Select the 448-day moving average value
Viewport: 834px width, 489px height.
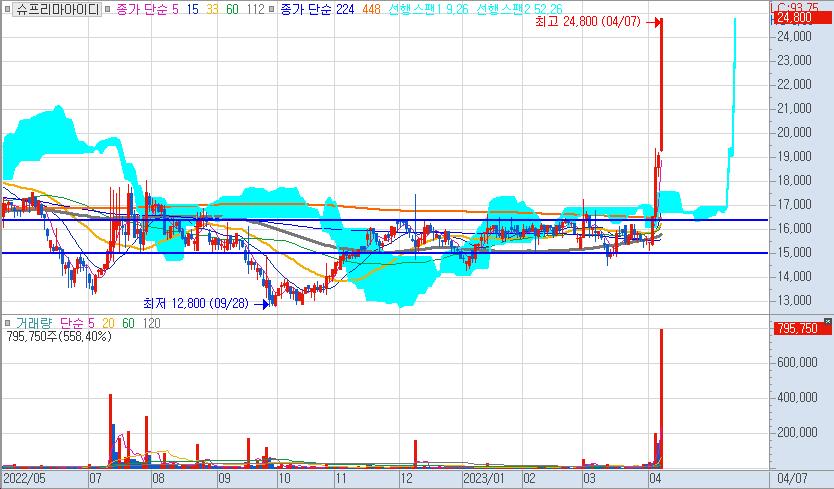coord(371,9)
